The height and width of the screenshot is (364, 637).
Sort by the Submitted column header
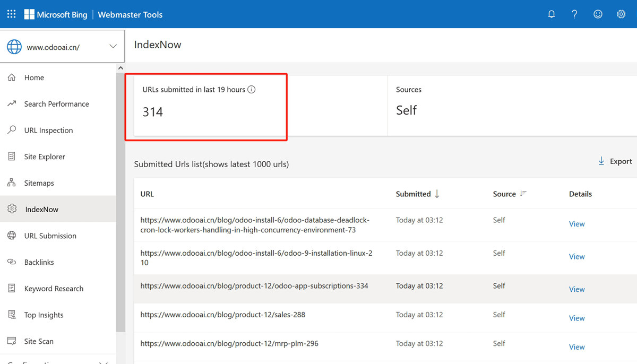[413, 194]
